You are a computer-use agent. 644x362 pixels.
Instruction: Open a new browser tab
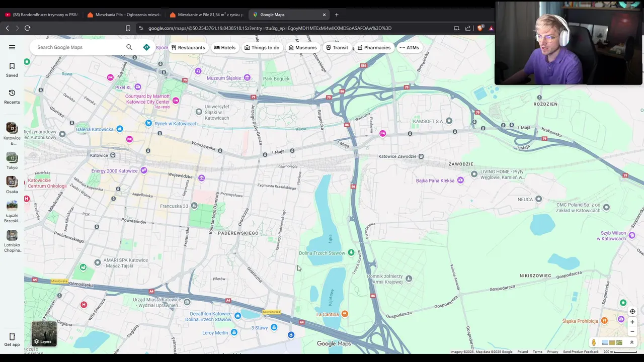click(x=337, y=15)
